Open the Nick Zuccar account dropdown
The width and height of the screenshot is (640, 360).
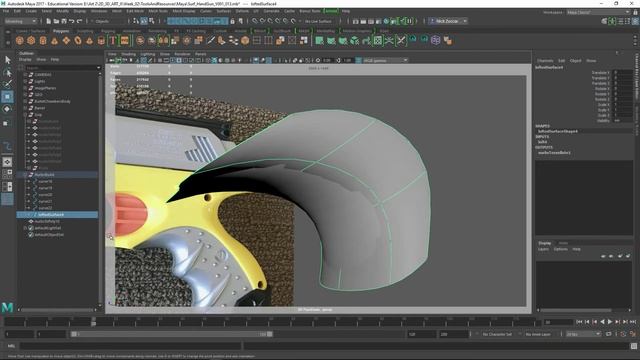click(x=448, y=21)
